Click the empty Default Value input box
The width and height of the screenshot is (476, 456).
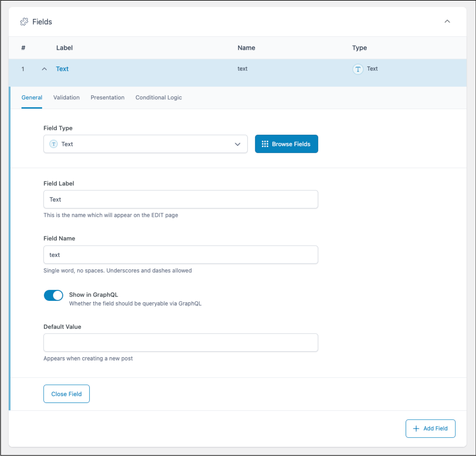click(x=180, y=342)
